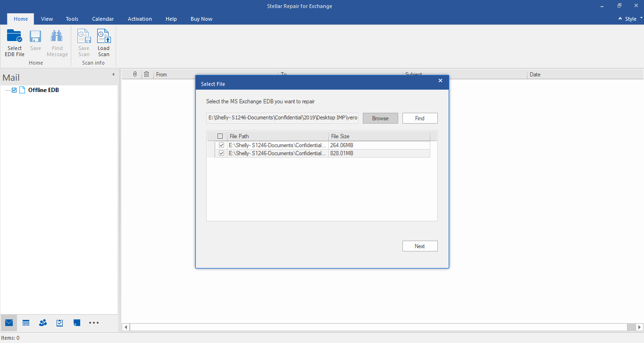Viewport: 644px width, 343px height.
Task: Select the Offline EDB tree item
Action: 43,90
